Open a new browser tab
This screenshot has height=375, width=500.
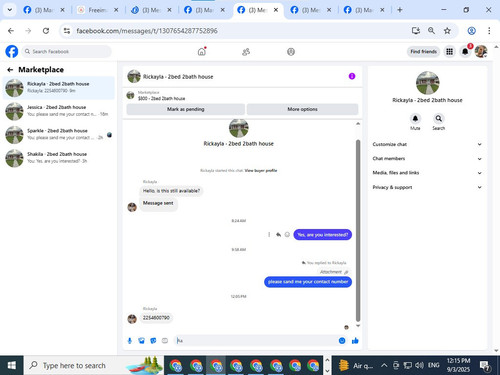[x=400, y=10]
